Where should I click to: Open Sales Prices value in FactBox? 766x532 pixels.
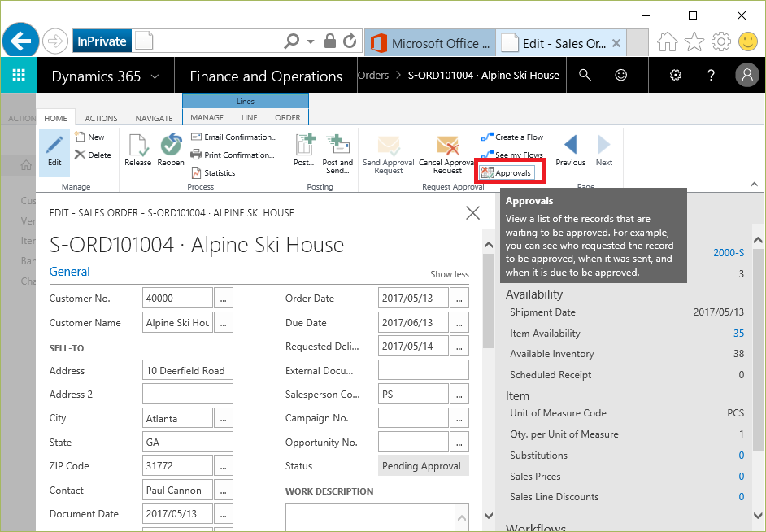tap(741, 477)
